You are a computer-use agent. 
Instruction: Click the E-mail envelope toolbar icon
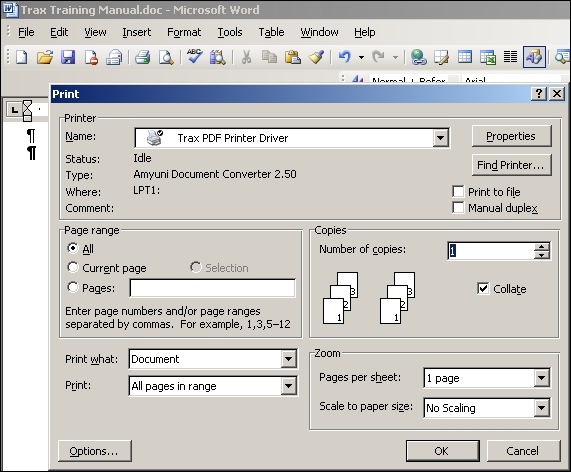tap(114, 57)
